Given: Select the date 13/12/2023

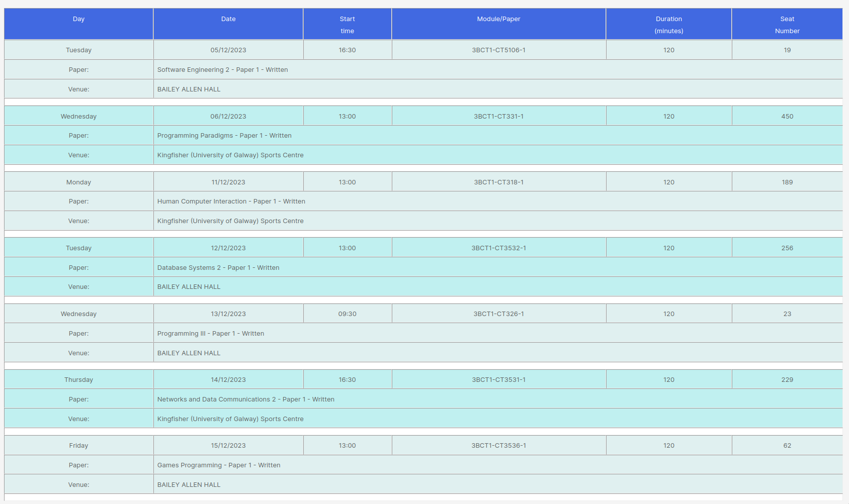Looking at the screenshot, I should 228,314.
